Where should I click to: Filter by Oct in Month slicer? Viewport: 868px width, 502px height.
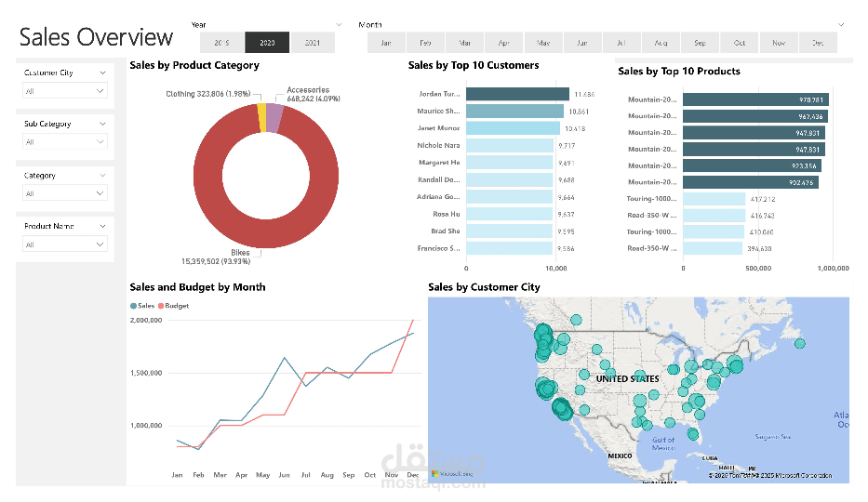[x=740, y=43]
